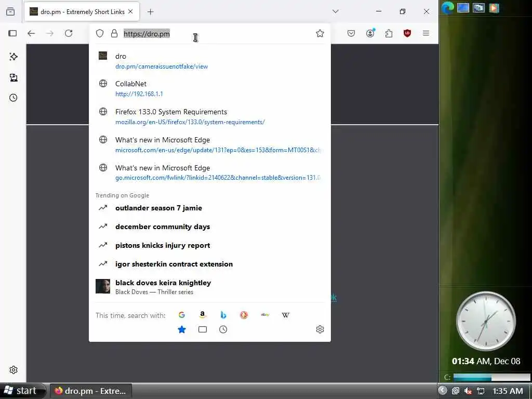The height and width of the screenshot is (399, 532).
Task: Click the network tray icon
Action: (x=481, y=391)
